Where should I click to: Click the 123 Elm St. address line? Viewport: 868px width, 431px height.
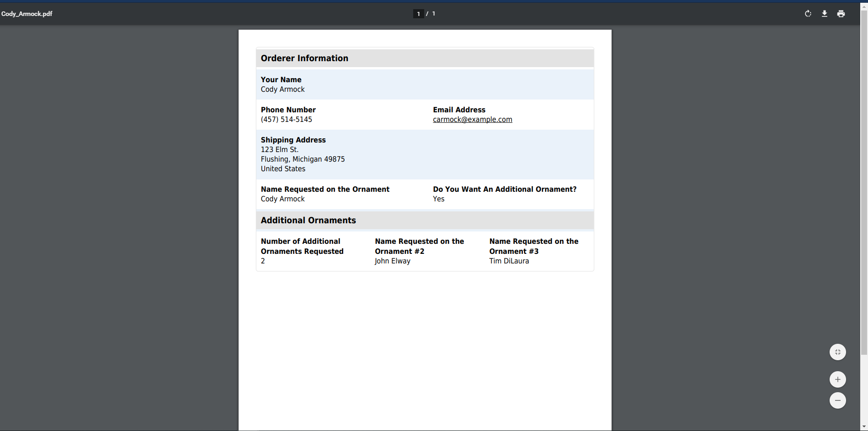[279, 150]
